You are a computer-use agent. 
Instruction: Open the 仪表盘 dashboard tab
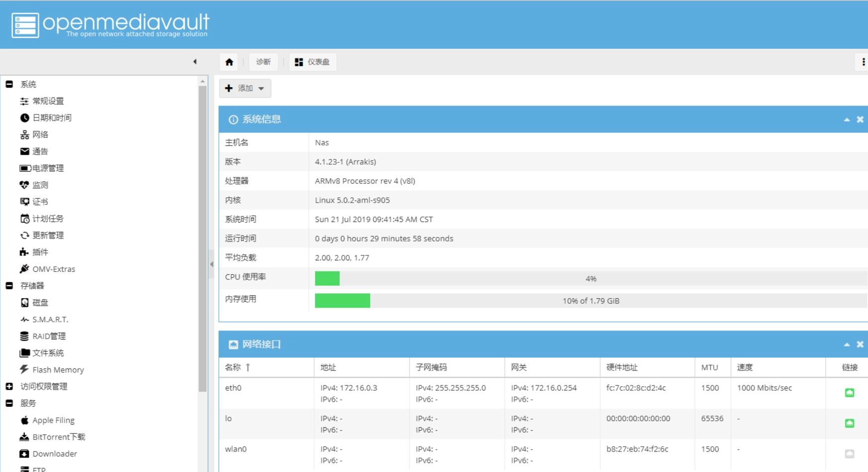tap(313, 62)
